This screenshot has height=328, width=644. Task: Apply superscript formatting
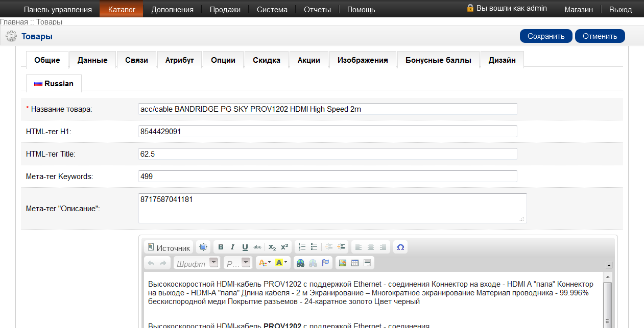[284, 247]
